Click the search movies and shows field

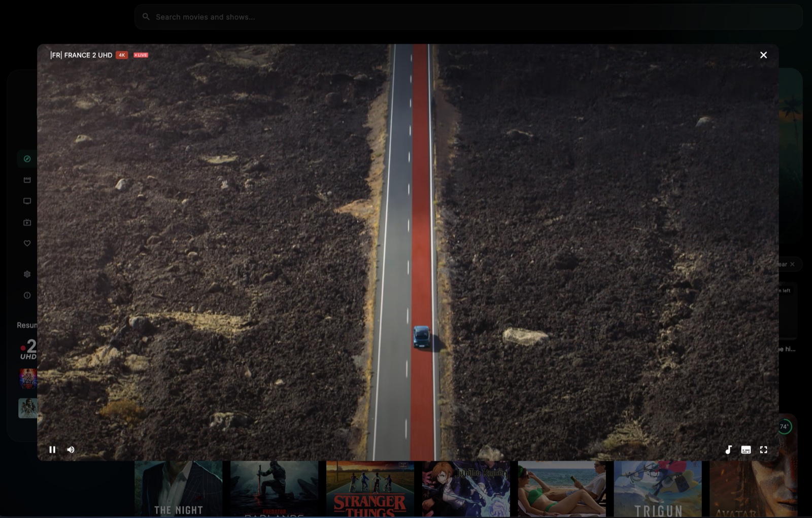467,17
